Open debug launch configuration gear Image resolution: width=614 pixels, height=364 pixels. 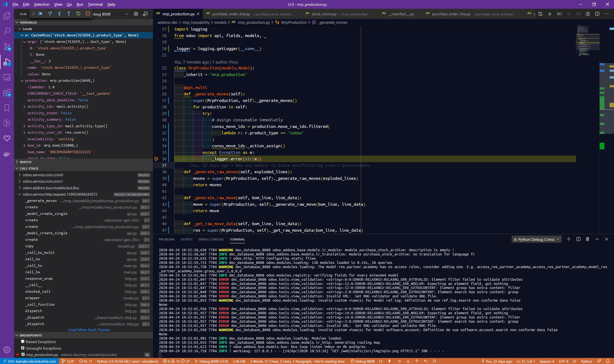136,14
